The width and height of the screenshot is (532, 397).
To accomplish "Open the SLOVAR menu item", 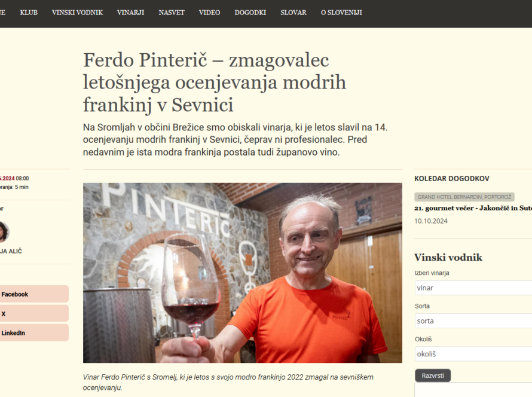I will 293,13.
